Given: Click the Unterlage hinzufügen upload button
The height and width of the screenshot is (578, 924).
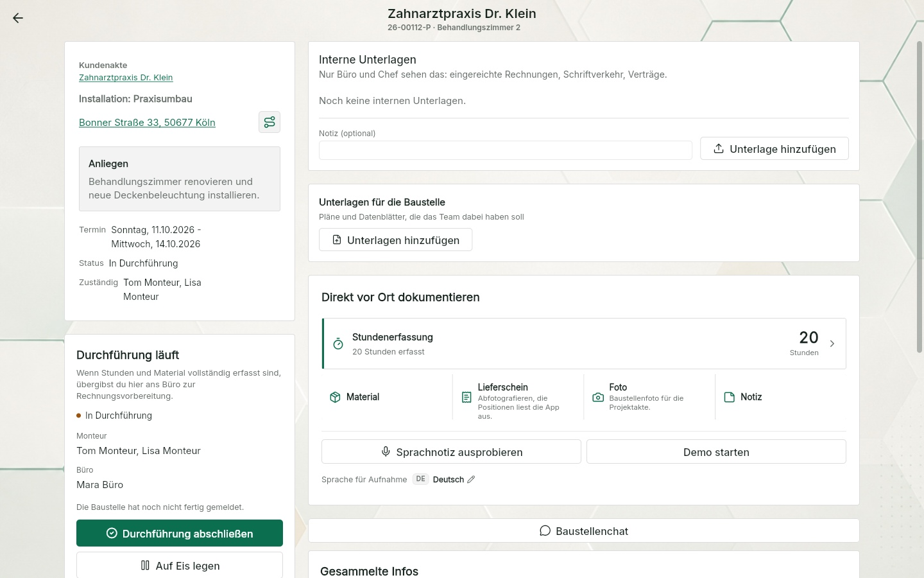Looking at the screenshot, I should tap(774, 148).
